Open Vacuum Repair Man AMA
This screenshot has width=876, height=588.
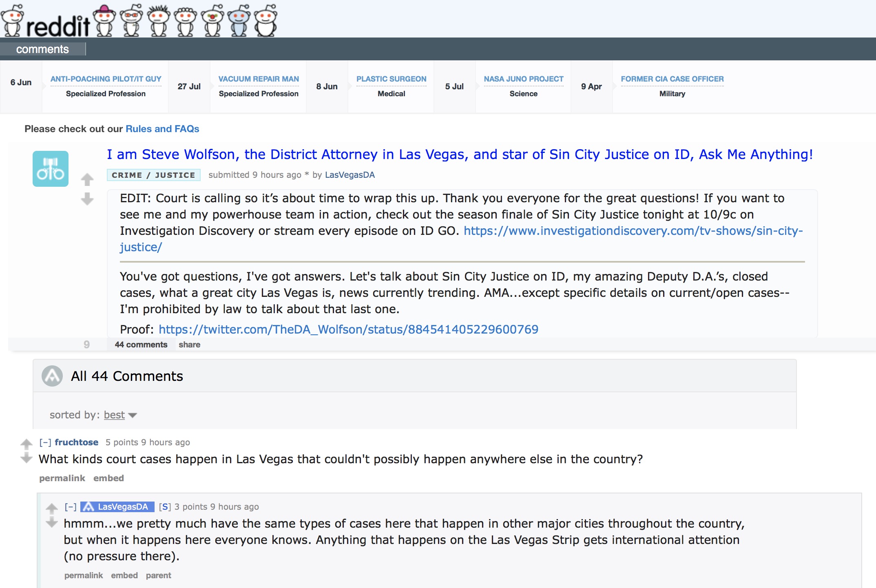click(x=259, y=79)
